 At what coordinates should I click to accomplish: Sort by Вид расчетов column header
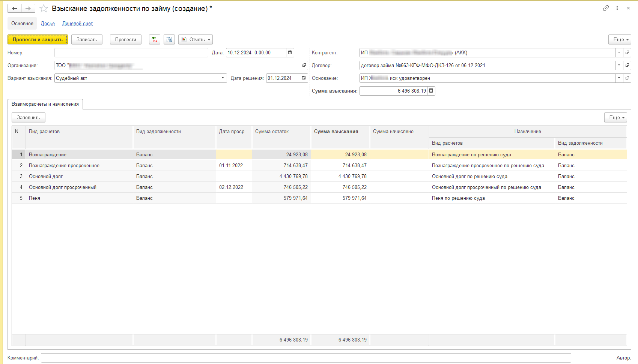[79, 137]
